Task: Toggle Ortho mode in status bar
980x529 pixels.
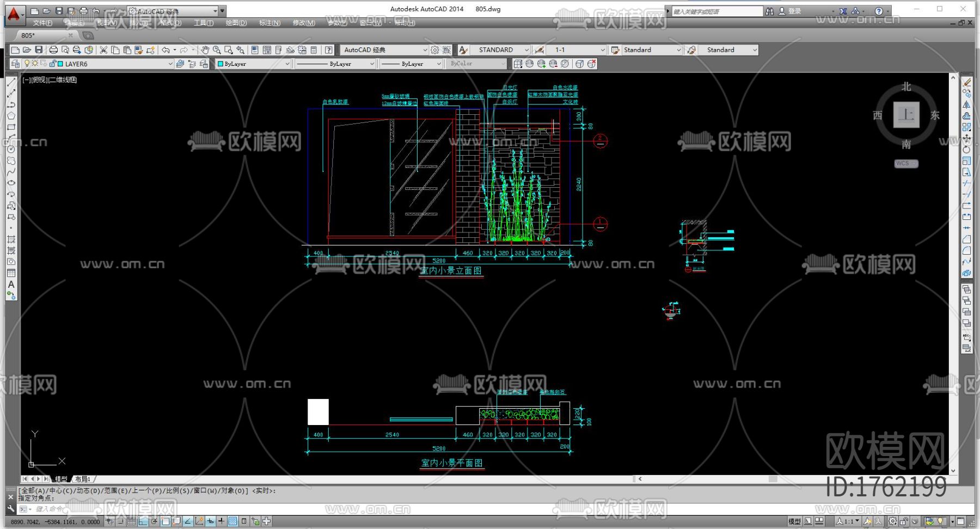Action: (x=143, y=521)
